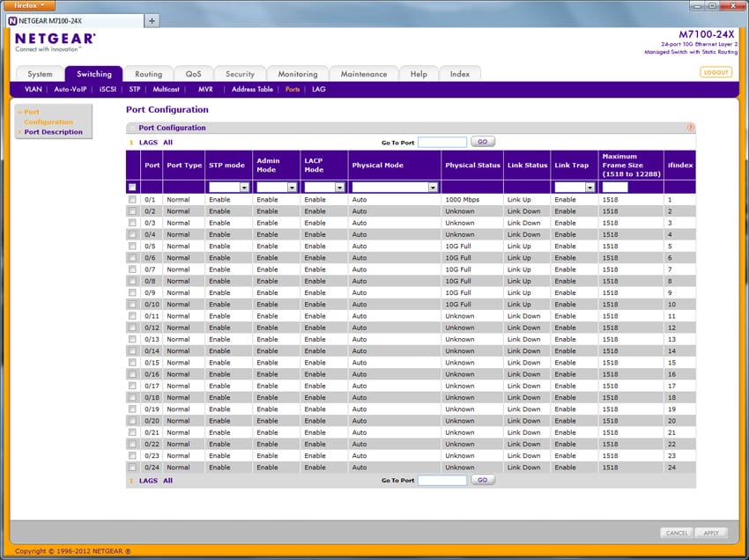Focus the Maximum Frame Size input field

pyautogui.click(x=615, y=188)
